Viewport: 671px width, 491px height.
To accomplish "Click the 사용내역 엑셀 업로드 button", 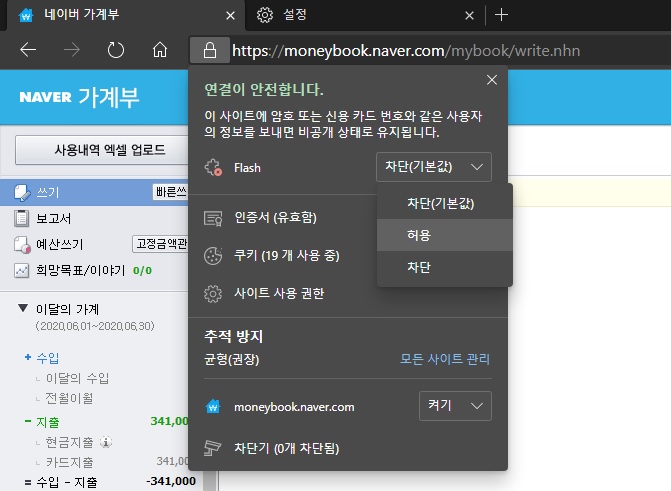I will click(102, 150).
